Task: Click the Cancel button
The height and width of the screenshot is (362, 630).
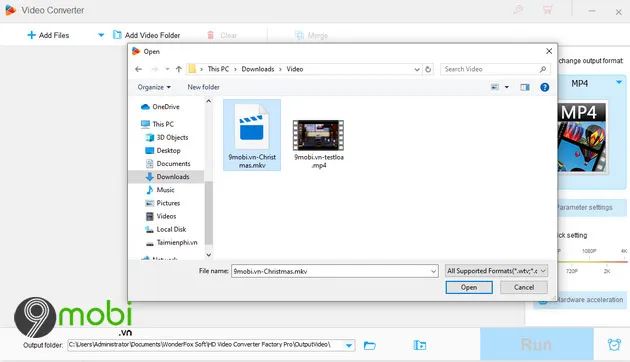Action: pos(524,287)
